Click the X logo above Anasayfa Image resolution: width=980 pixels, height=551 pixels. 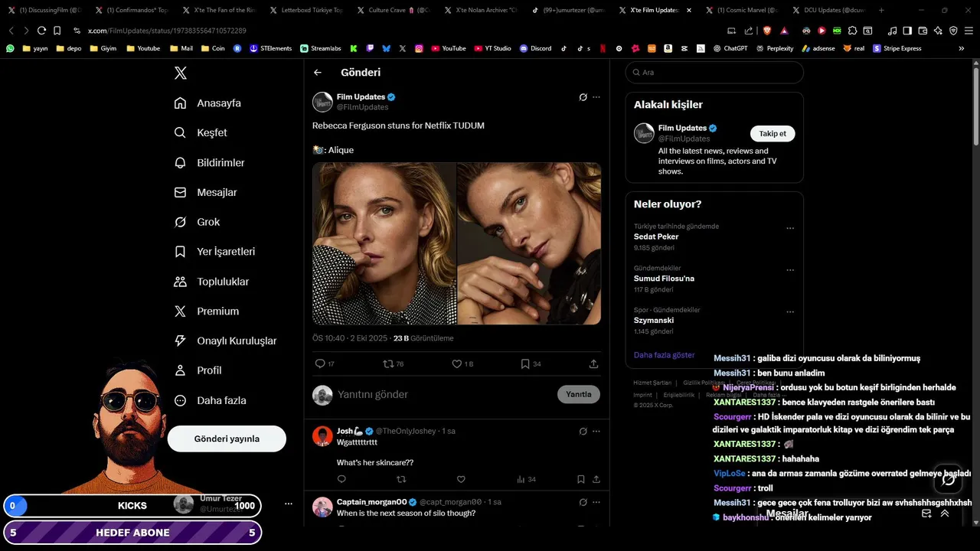coord(180,73)
